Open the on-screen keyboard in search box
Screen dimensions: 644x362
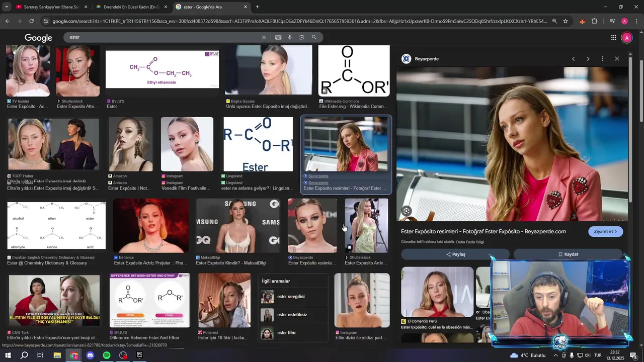(x=278, y=37)
